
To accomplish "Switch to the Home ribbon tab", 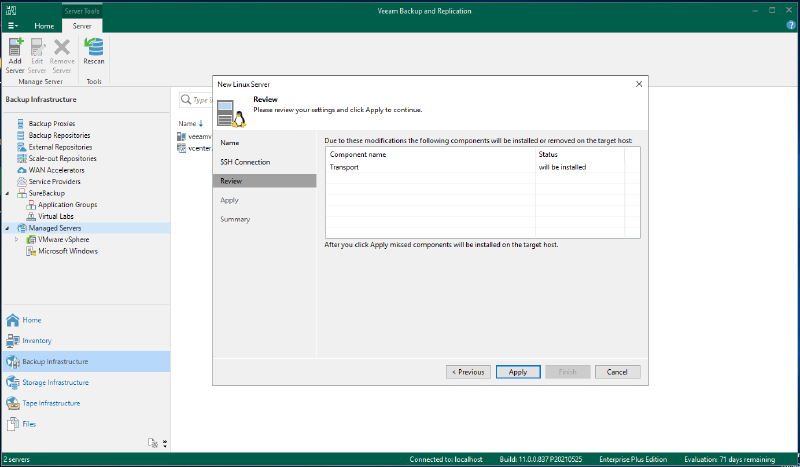I will click(x=44, y=26).
